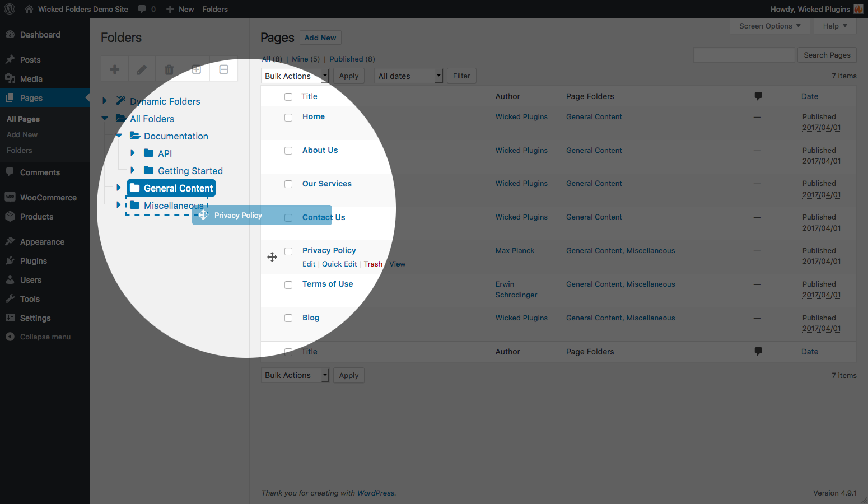
Task: Open the Help dropdown tab
Action: coord(835,26)
